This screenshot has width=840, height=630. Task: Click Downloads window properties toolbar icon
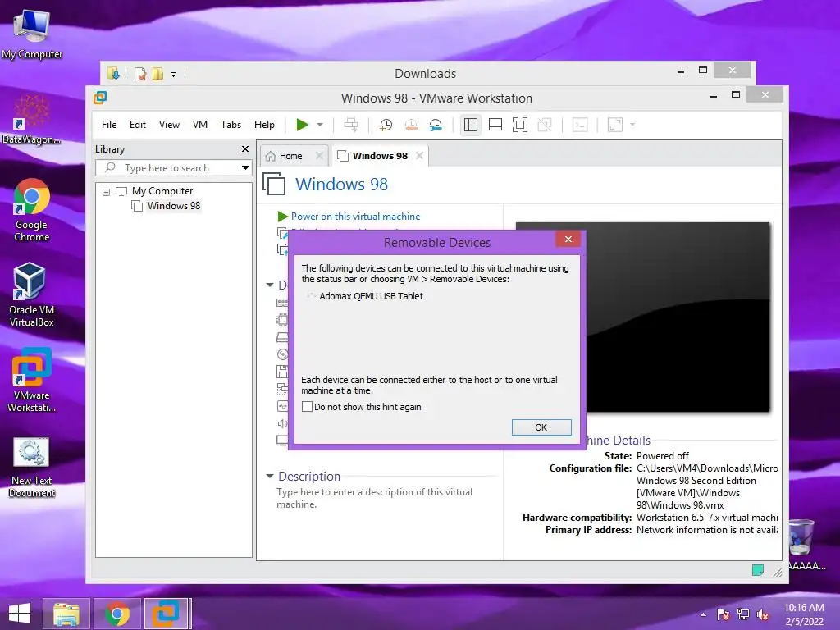pos(139,73)
